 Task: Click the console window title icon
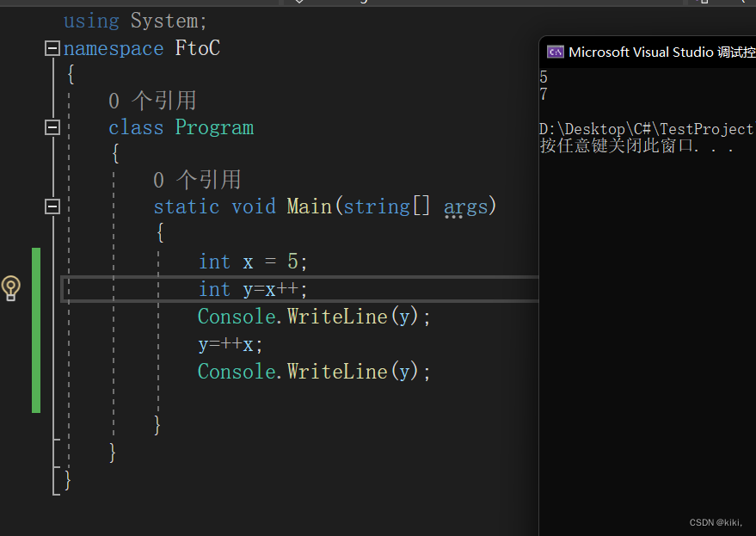(x=555, y=52)
